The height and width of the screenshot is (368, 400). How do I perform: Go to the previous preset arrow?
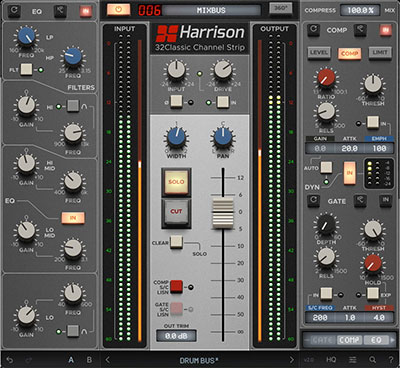click(x=108, y=360)
